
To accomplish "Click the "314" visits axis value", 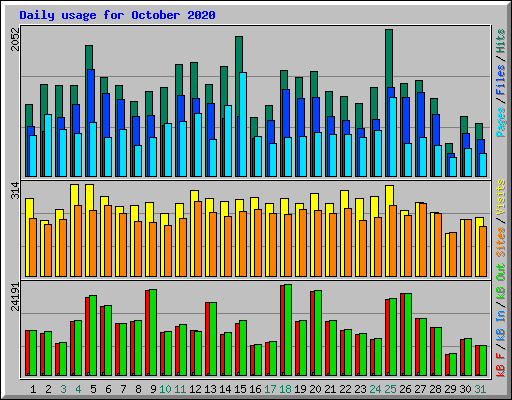I will pyautogui.click(x=15, y=190).
